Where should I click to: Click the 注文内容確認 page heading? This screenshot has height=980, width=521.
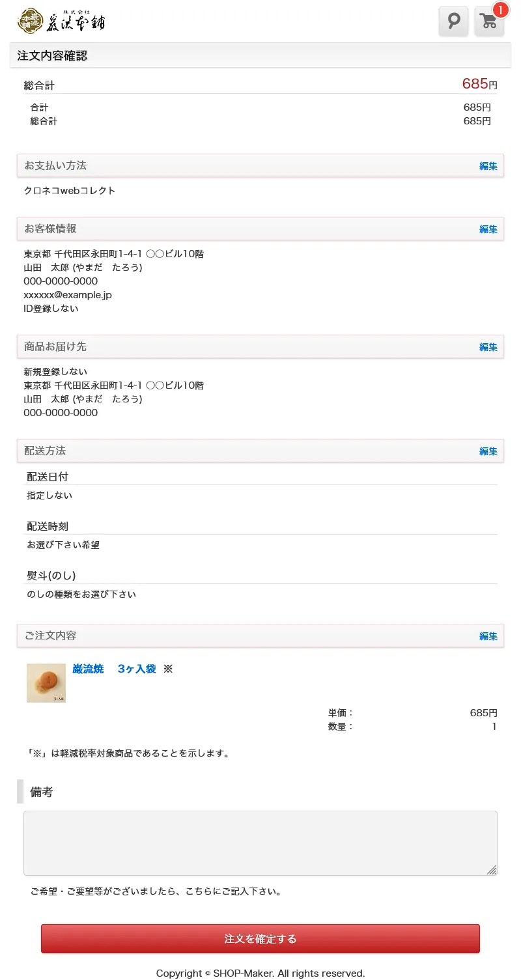click(x=52, y=56)
